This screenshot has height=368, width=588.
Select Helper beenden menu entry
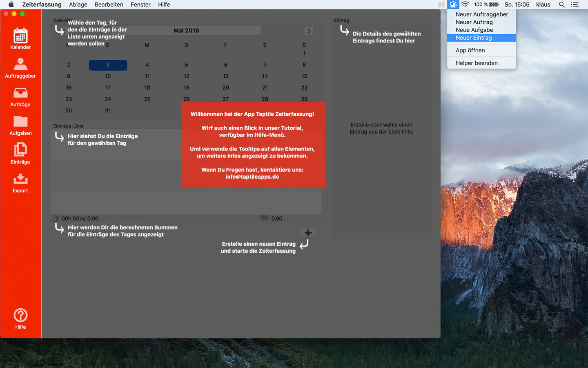pyautogui.click(x=482, y=63)
